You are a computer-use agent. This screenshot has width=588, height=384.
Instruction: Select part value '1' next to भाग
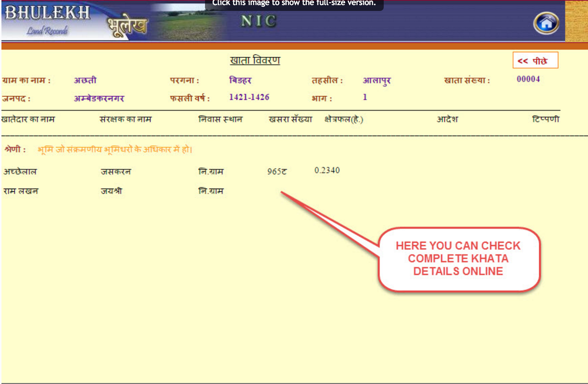365,97
